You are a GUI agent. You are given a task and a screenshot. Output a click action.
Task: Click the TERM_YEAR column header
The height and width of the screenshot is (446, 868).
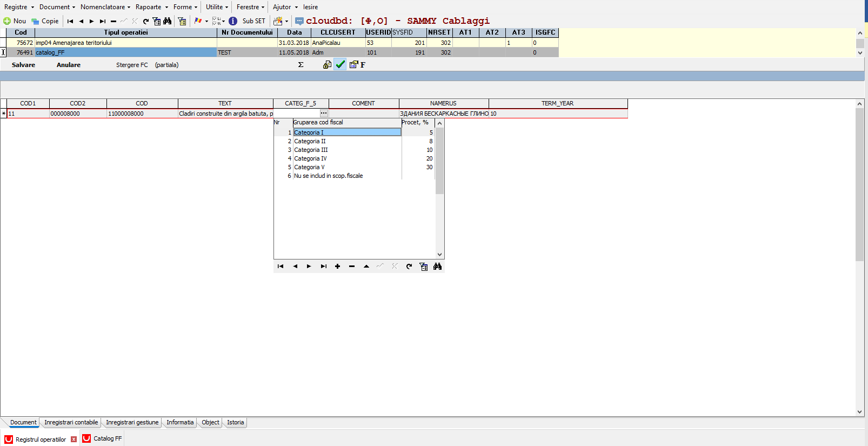(558, 103)
